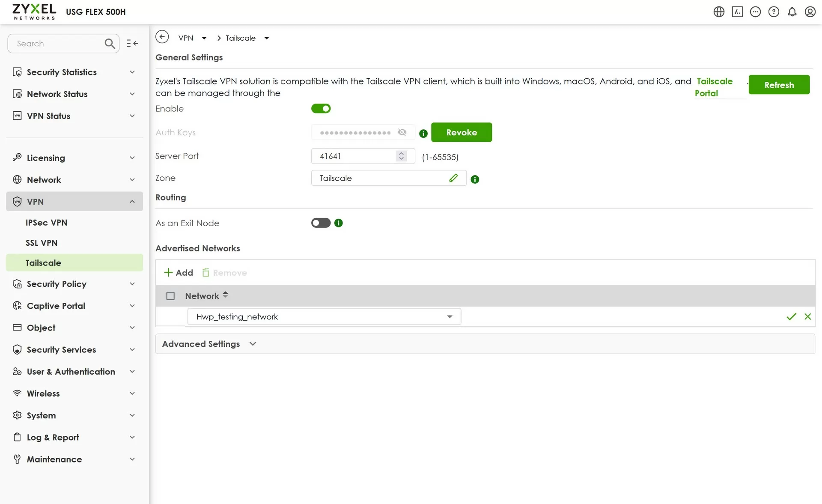Screen dimensions: 822x504
Task: Check the Network column header checkbox
Action: tap(170, 296)
